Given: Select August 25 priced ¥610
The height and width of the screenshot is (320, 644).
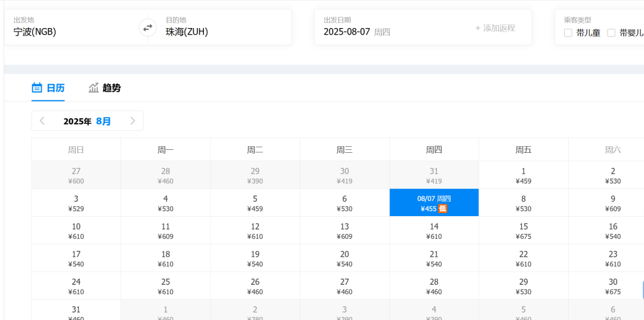Looking at the screenshot, I should 166,286.
